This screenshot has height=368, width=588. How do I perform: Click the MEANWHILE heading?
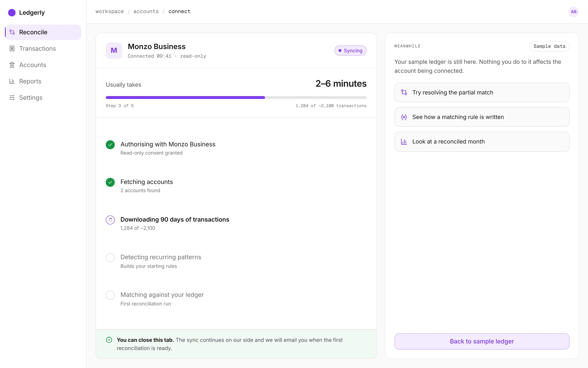[x=407, y=46]
